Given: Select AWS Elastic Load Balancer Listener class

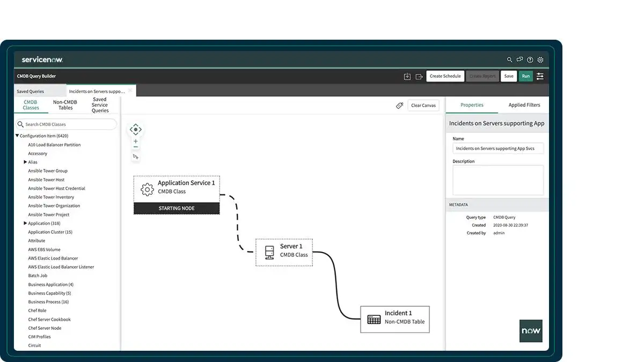Looking at the screenshot, I should 61,267.
